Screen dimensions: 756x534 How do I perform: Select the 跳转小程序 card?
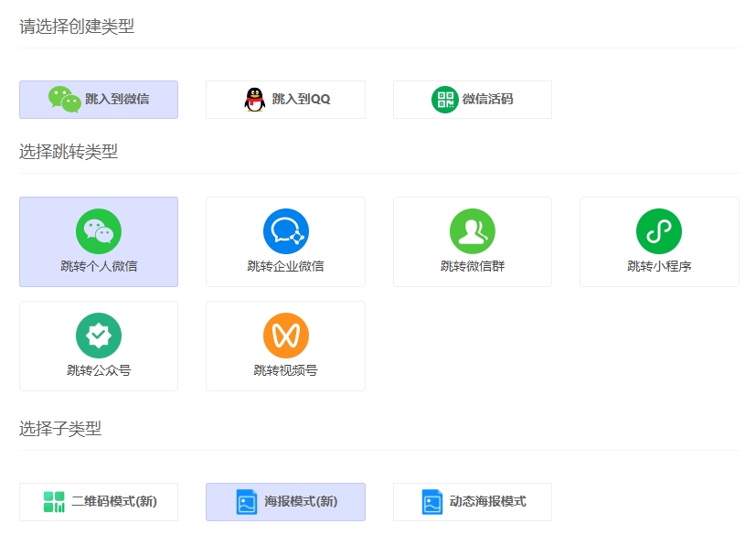659,241
